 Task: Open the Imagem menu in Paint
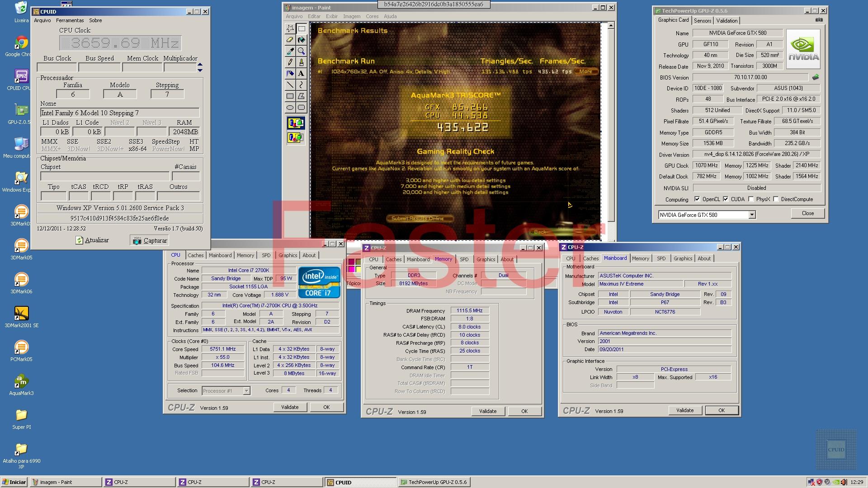pyautogui.click(x=352, y=16)
